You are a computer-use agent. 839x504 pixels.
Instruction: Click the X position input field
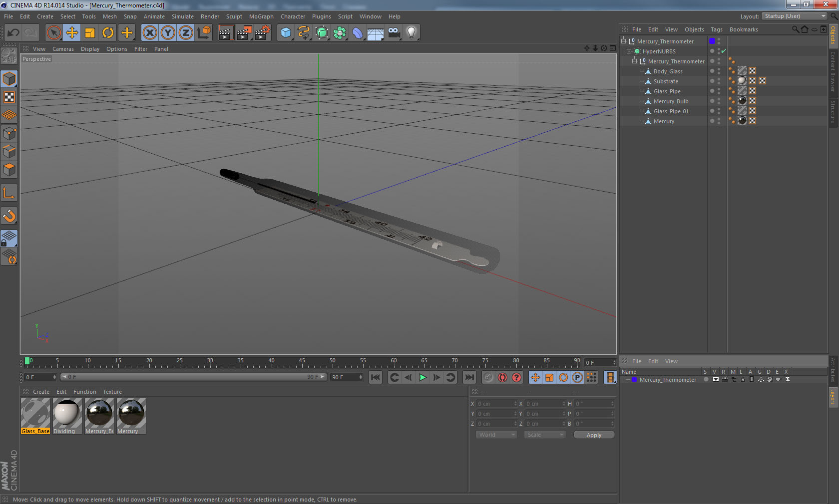coord(497,404)
